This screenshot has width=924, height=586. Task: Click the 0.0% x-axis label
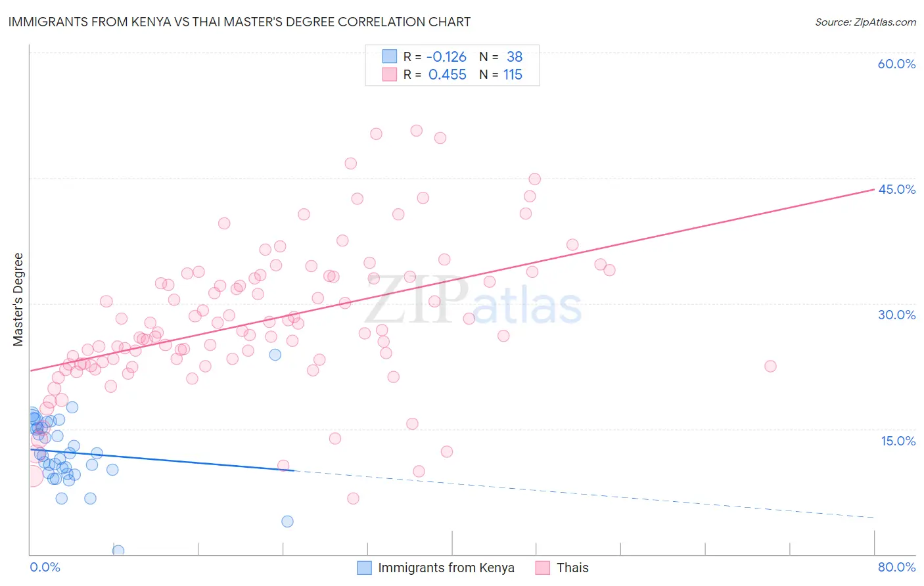coord(45,567)
